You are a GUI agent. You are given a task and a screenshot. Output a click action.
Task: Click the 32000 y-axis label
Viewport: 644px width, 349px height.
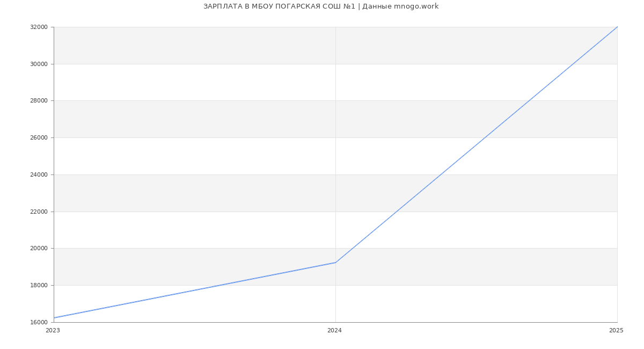pos(39,27)
